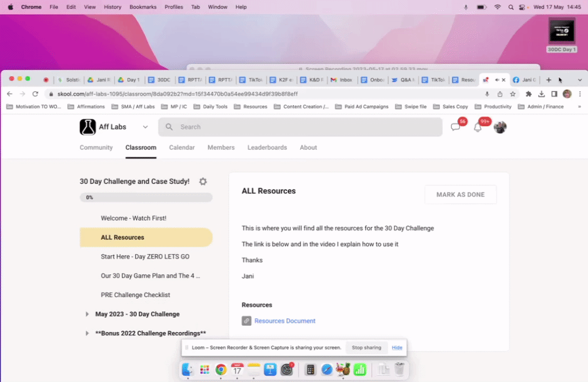Open System Preferences from the dock
588x382 pixels.
[287, 369]
